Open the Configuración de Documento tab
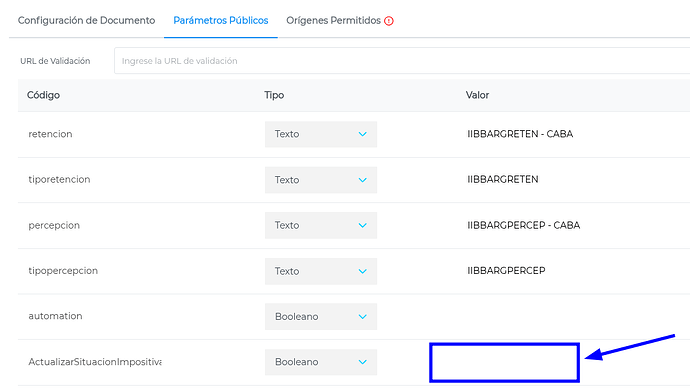 (x=86, y=21)
